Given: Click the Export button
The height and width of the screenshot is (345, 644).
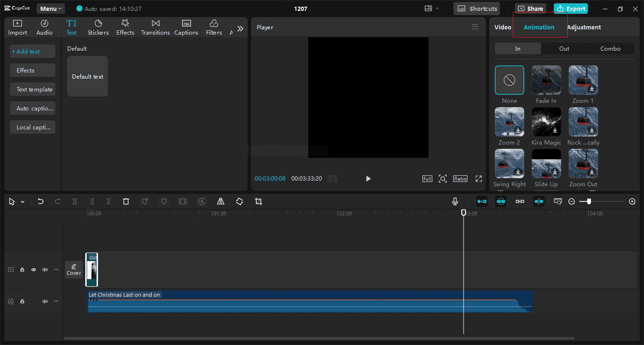Looking at the screenshot, I should (x=571, y=9).
